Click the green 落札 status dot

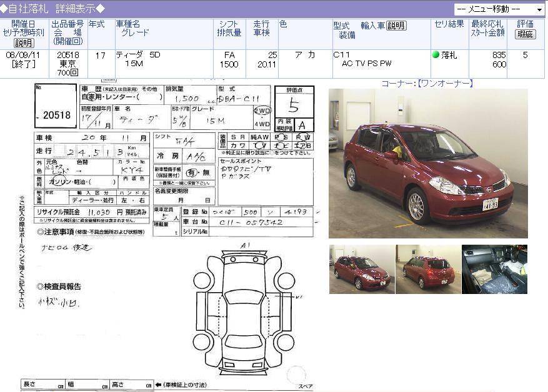[436, 54]
